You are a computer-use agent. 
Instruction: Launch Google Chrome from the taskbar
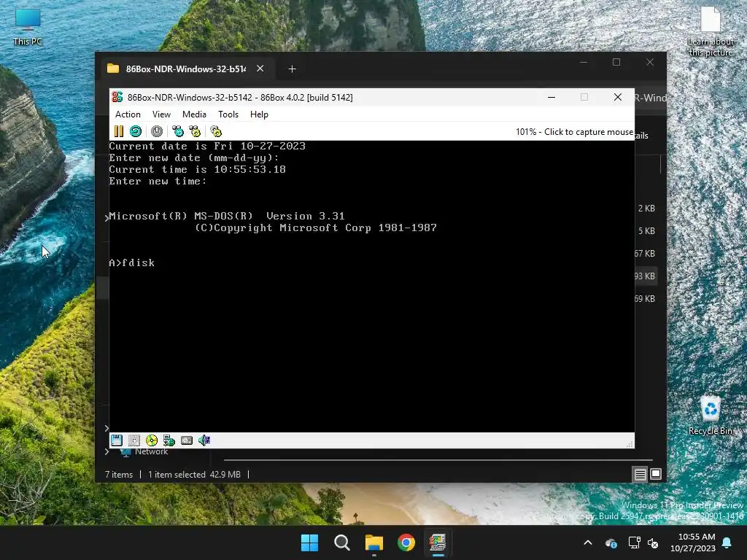[406, 542]
